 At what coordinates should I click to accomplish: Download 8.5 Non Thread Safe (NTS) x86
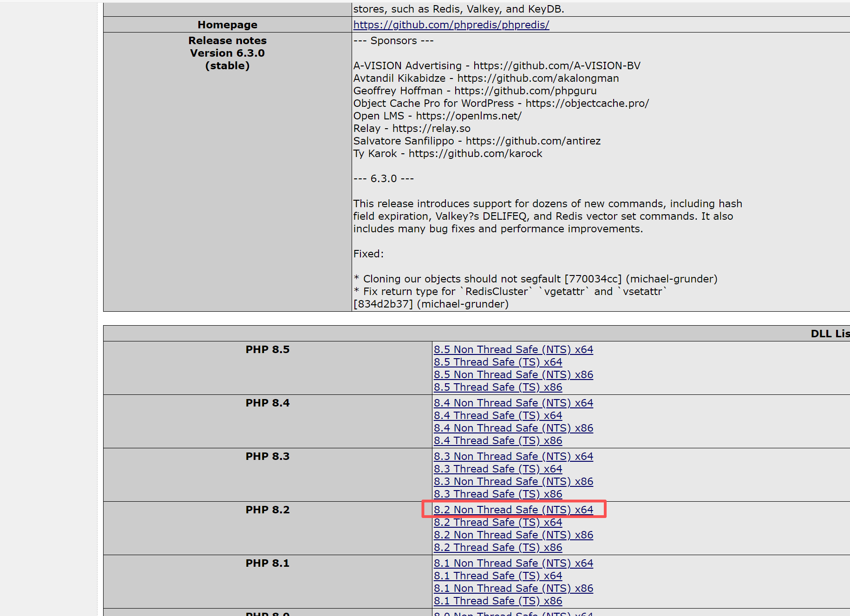pyautogui.click(x=513, y=374)
